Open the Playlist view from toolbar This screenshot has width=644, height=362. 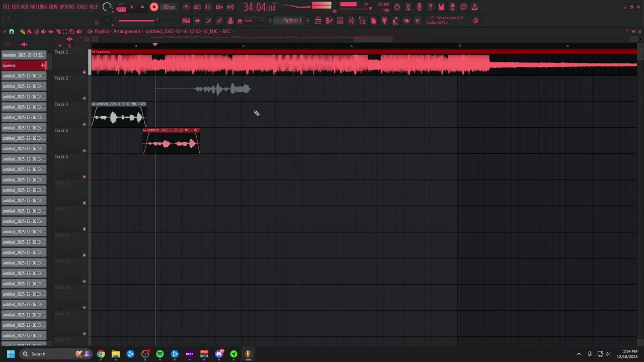click(x=318, y=21)
